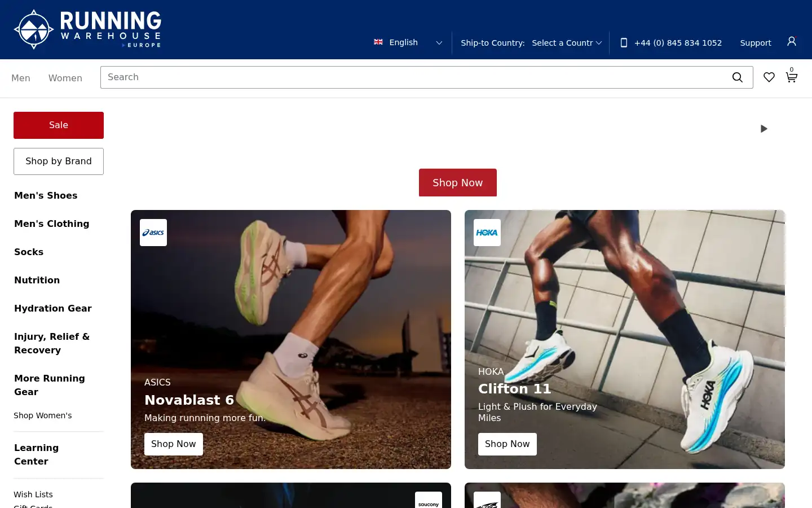
Task: Open the Learning Center link
Action: 36,454
